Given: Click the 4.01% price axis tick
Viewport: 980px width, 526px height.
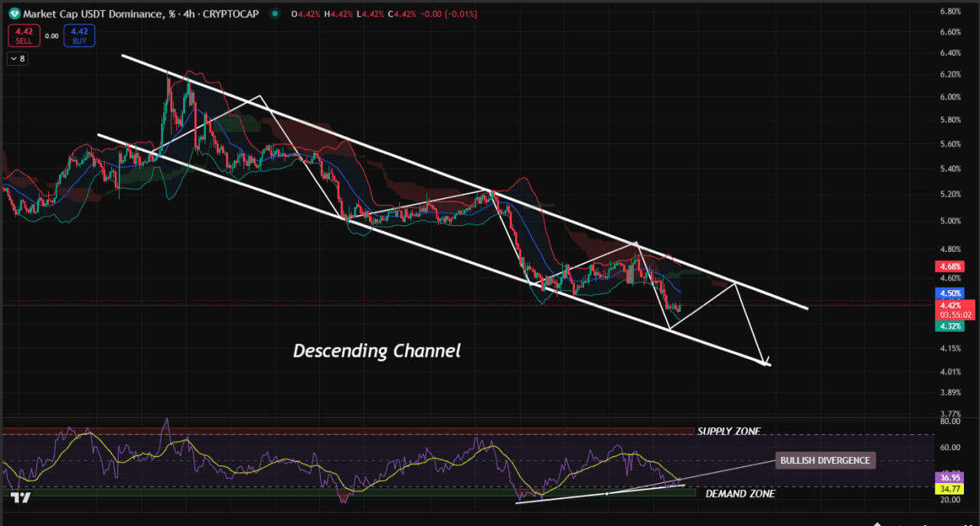Looking at the screenshot, I should 949,372.
